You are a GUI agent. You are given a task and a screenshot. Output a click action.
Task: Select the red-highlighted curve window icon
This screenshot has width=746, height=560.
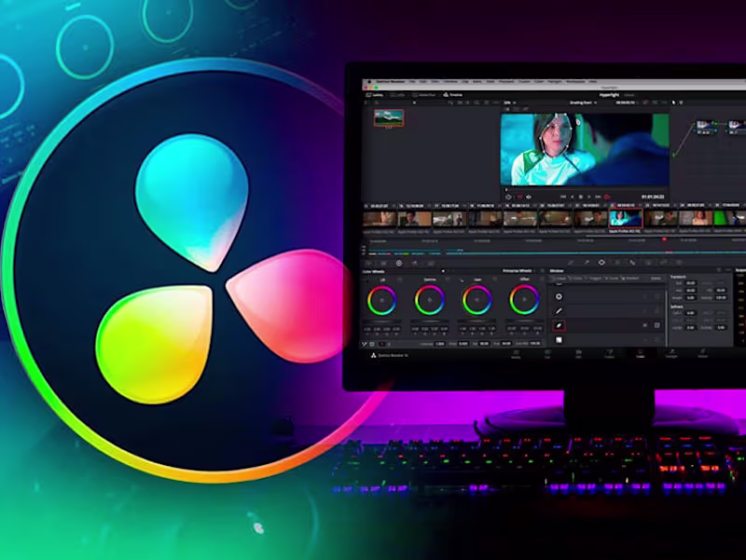[559, 325]
